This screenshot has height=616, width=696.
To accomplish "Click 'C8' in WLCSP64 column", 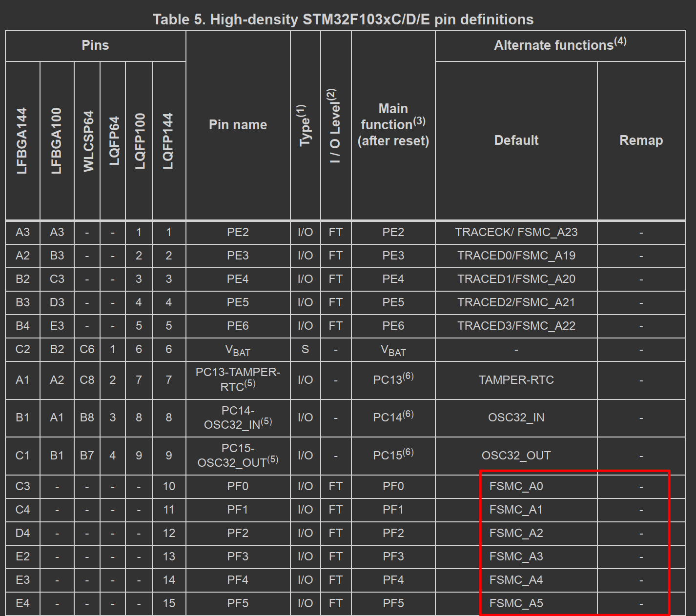I will tap(87, 380).
